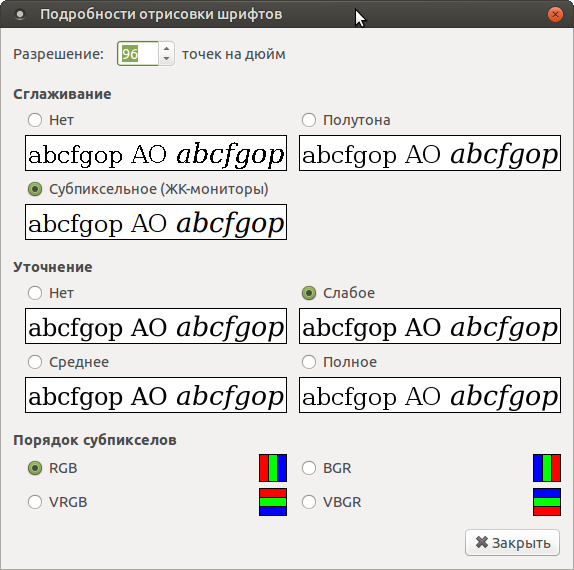Click the RGB subpixel order color icon

click(x=273, y=468)
